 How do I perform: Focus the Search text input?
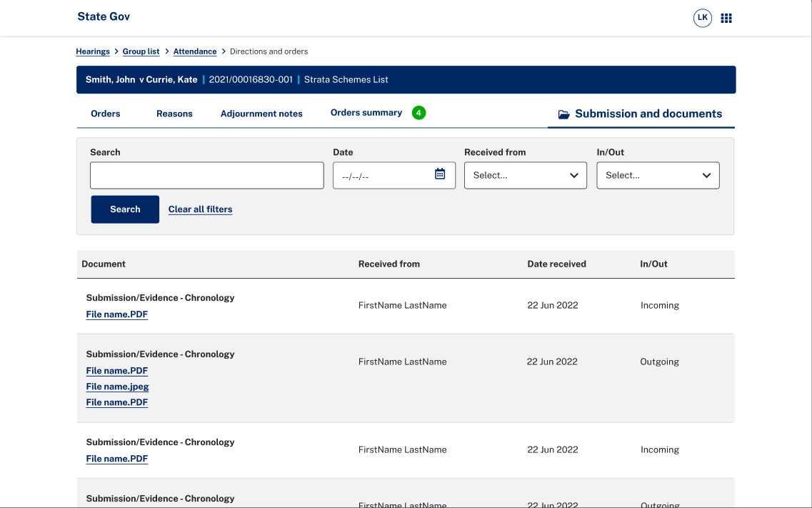tap(207, 176)
